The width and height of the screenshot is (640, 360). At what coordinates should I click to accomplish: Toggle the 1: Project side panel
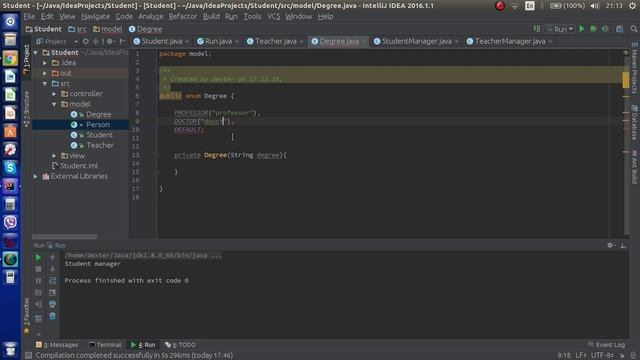(27, 60)
